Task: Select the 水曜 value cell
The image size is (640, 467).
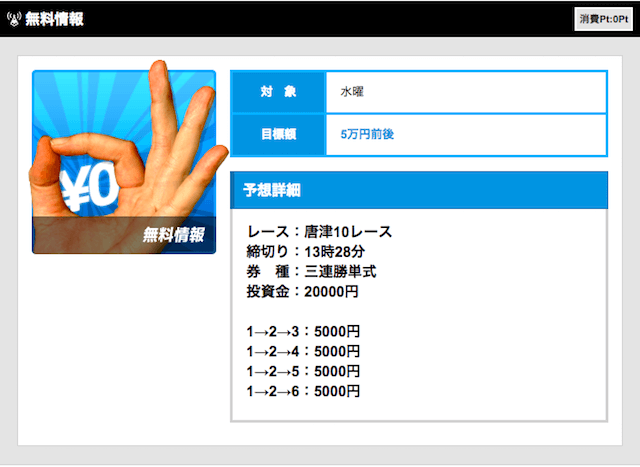Action: pyautogui.click(x=466, y=92)
